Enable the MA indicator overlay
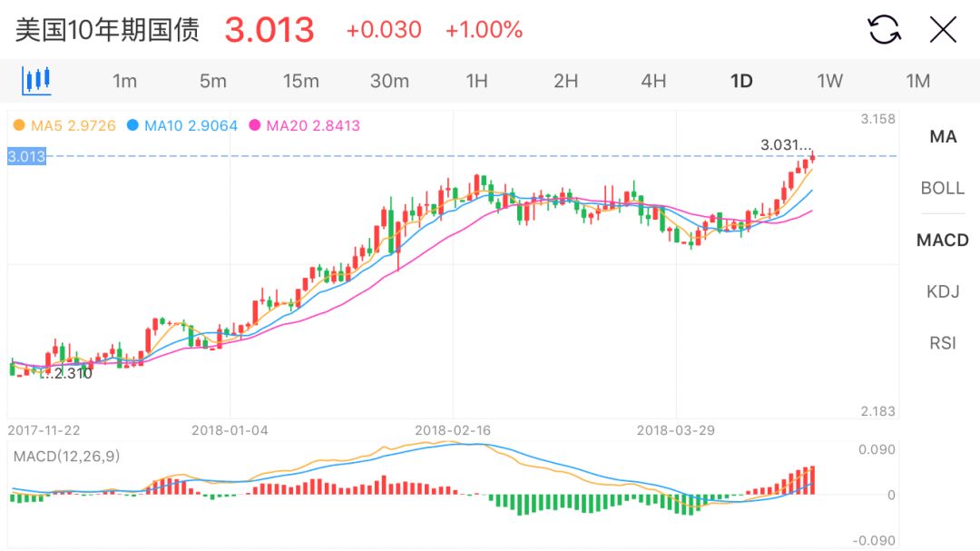 pos(943,137)
